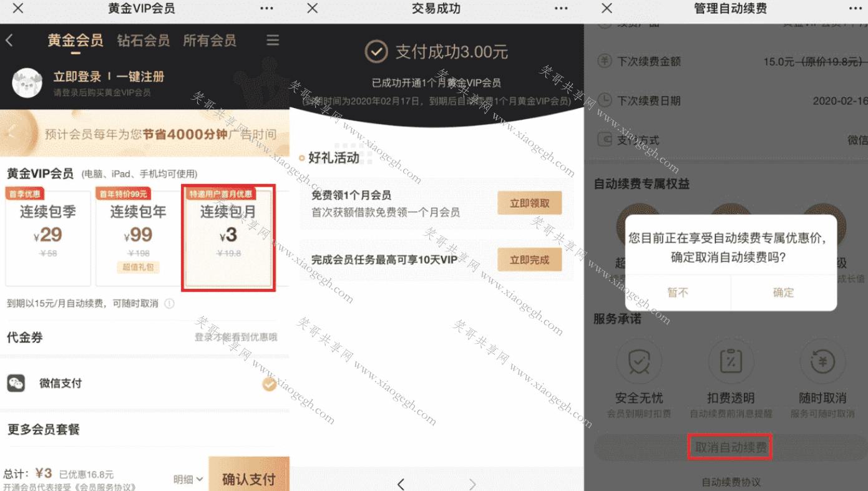Go back using the arrow beside 黄金会员
This screenshot has height=491, width=868.
(x=9, y=41)
